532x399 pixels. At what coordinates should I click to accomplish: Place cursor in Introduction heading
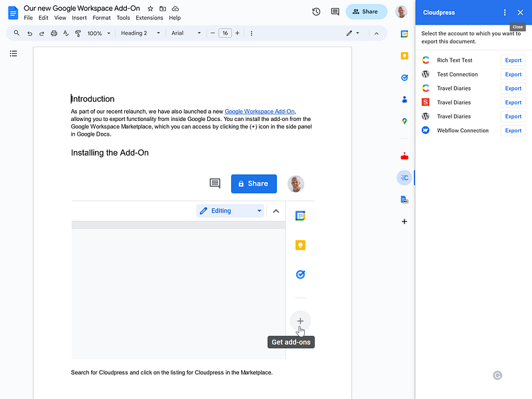(x=92, y=99)
